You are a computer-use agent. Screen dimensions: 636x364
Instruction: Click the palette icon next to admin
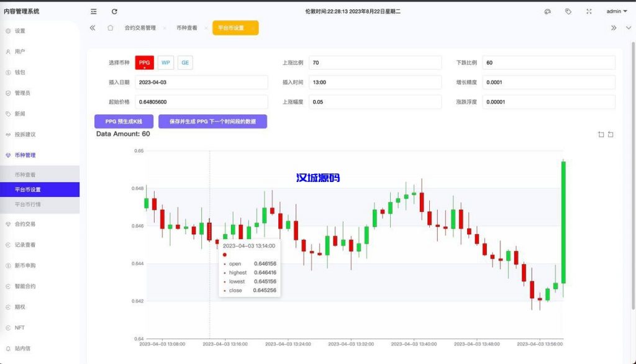(548, 11)
